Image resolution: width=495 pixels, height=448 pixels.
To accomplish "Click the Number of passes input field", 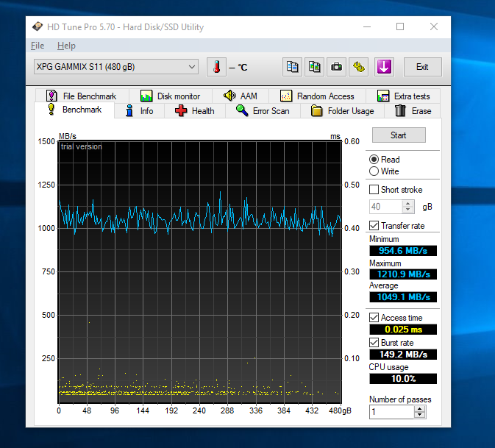I will [391, 412].
